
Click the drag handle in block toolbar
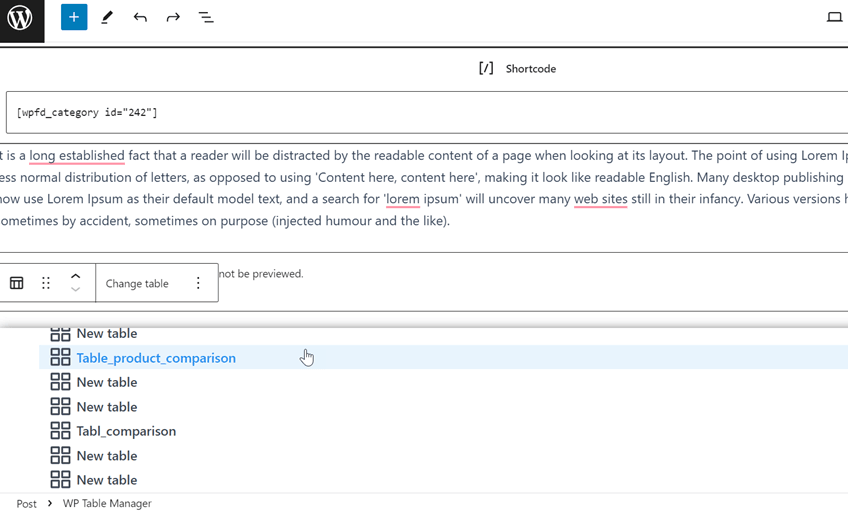46,283
